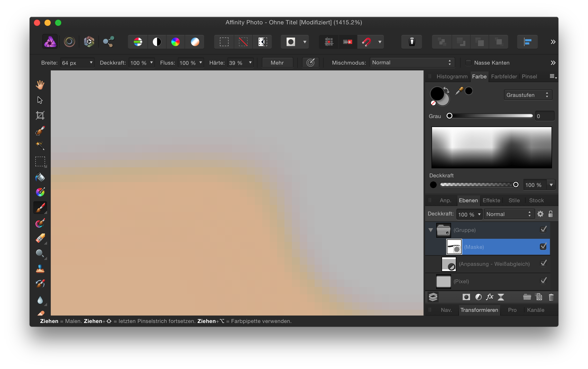Image resolution: width=588 pixels, height=369 pixels.
Task: Switch to Develop Persona
Action: pyautogui.click(x=89, y=42)
